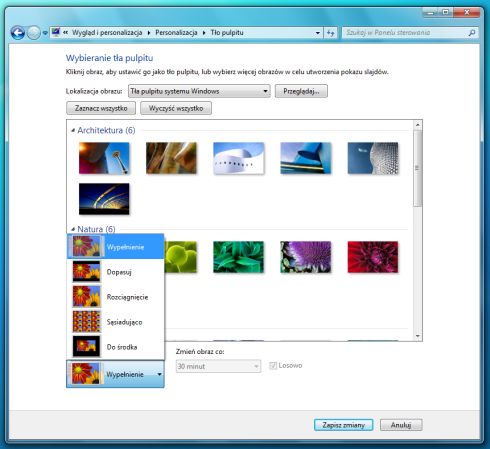
Task: Click the 'Wypełnienie' position dropdown button
Action: tap(115, 374)
